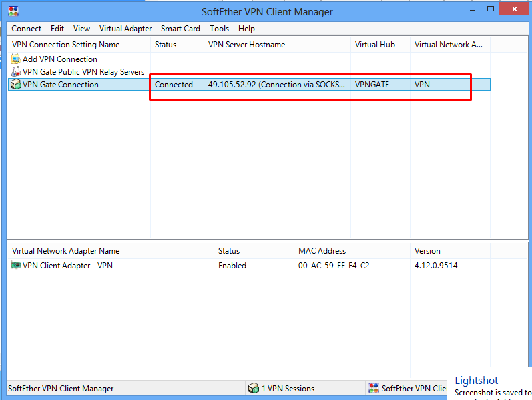This screenshot has height=400, width=532.
Task: Click the Add VPN Connection icon
Action: (x=15, y=59)
